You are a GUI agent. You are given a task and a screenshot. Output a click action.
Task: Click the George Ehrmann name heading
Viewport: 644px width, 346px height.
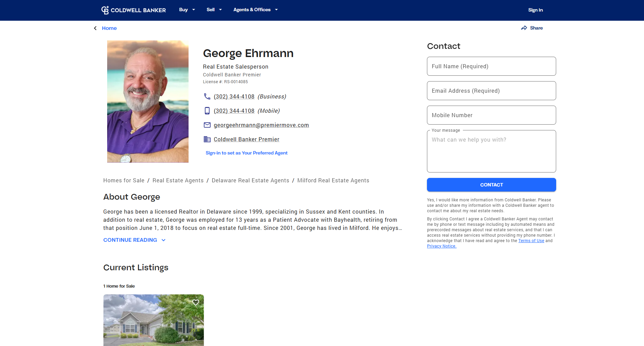click(x=248, y=53)
